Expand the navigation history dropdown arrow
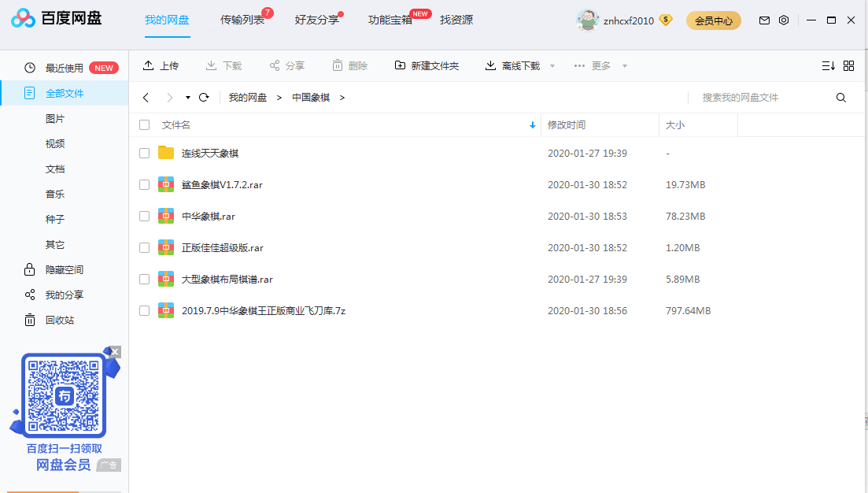 pyautogui.click(x=187, y=97)
